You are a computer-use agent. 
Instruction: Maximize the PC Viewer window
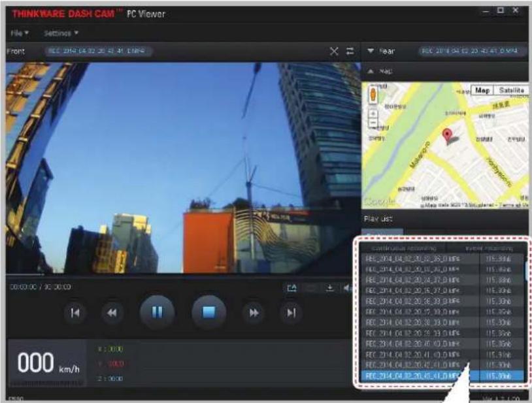[501, 10]
